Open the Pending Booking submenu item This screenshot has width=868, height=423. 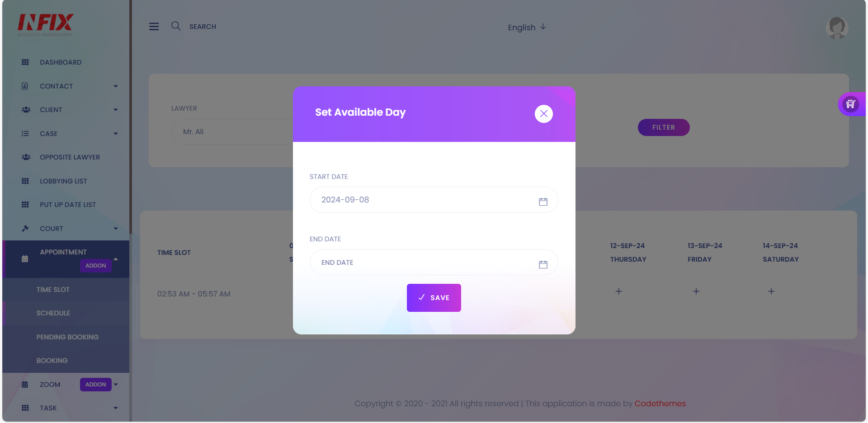pos(67,337)
